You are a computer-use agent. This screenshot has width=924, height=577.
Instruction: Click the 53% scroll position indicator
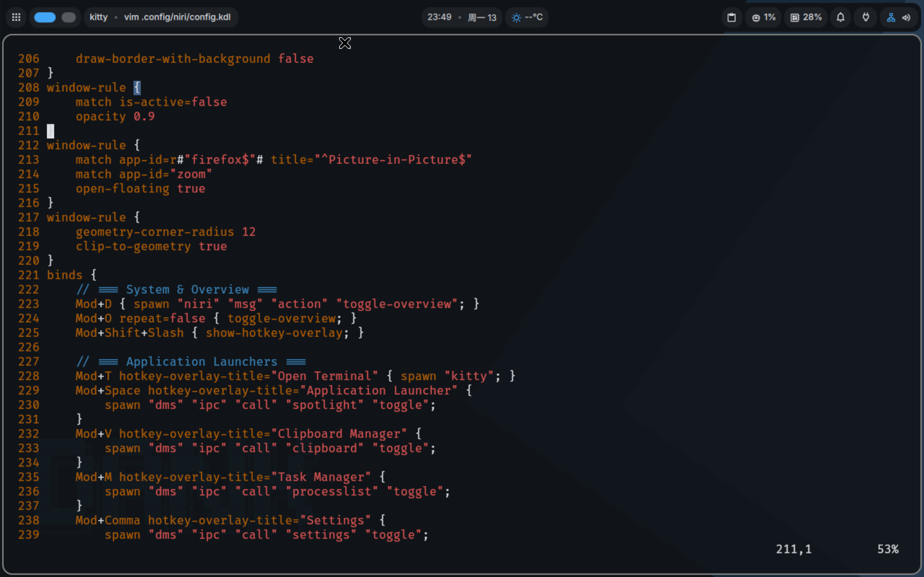pos(887,549)
